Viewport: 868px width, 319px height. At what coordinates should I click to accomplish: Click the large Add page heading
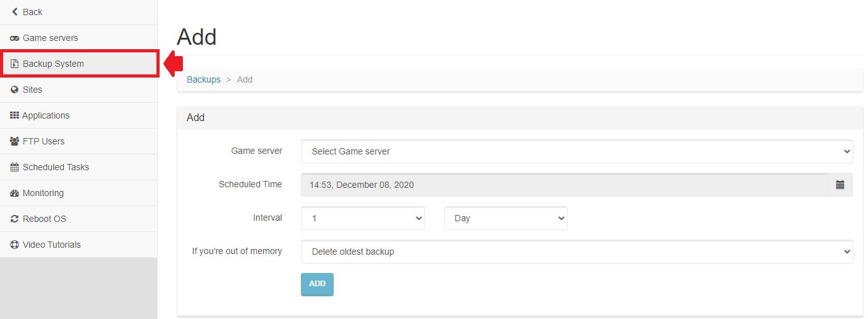coord(197,37)
